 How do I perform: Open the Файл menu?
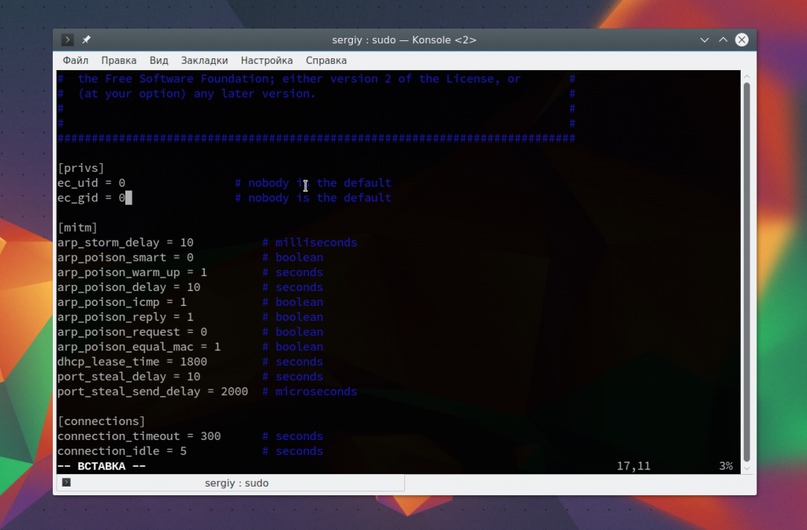pos(75,61)
